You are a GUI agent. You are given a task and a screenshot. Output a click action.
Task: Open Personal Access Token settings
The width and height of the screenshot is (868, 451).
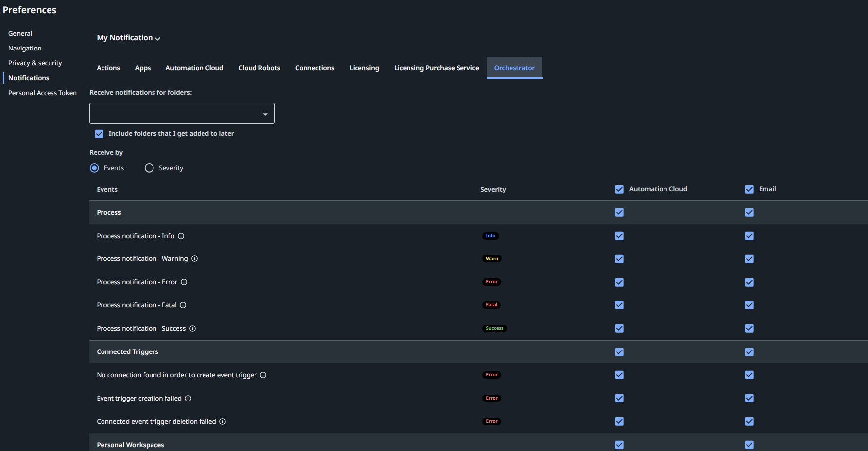pos(43,93)
